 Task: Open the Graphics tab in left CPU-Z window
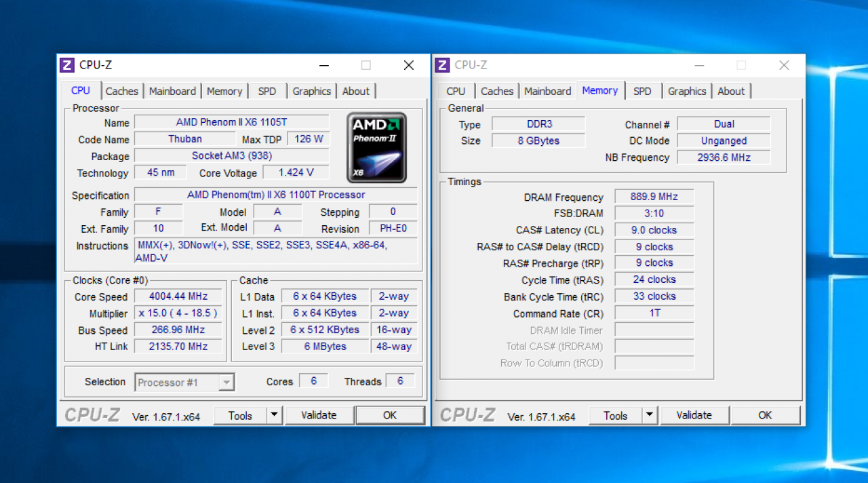pos(312,91)
